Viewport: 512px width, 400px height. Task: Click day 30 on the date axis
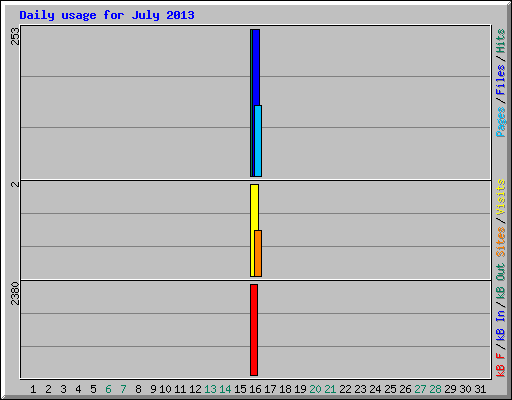click(465, 389)
